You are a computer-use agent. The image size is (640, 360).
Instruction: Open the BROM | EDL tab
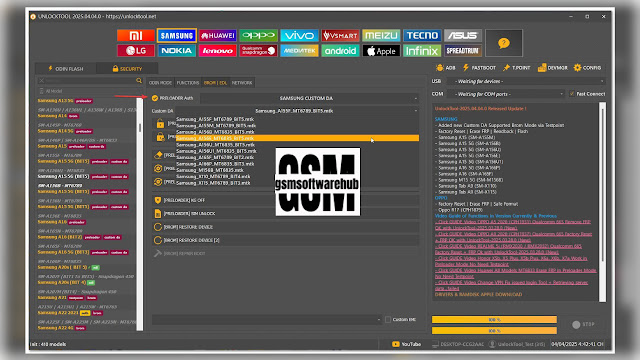pyautogui.click(x=215, y=82)
